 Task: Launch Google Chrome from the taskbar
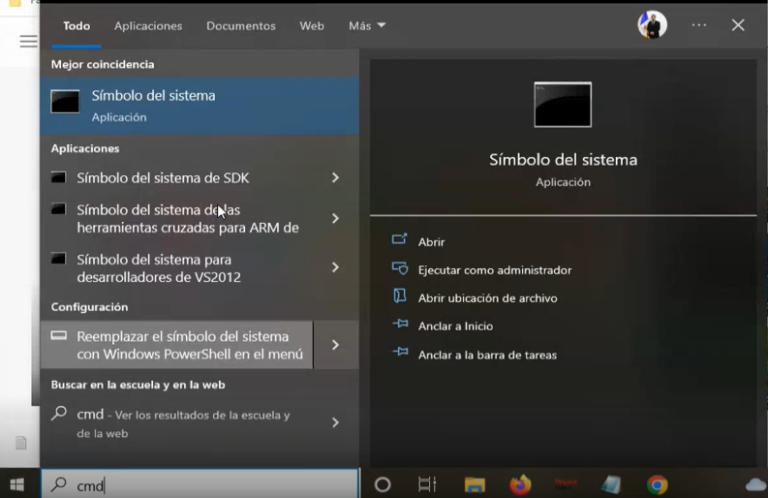(657, 485)
